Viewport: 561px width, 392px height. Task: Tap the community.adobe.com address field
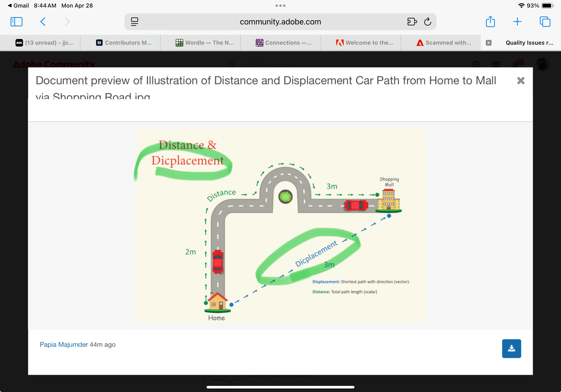280,22
